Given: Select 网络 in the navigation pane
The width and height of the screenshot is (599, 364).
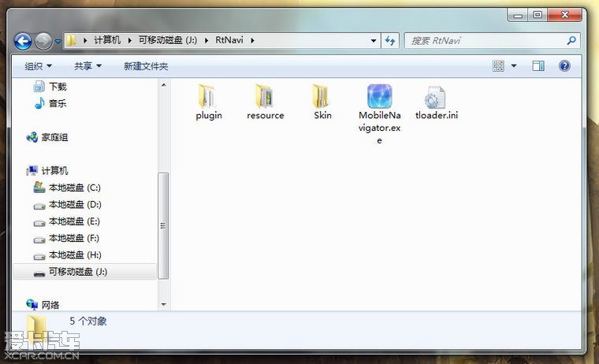Looking at the screenshot, I should [43, 304].
